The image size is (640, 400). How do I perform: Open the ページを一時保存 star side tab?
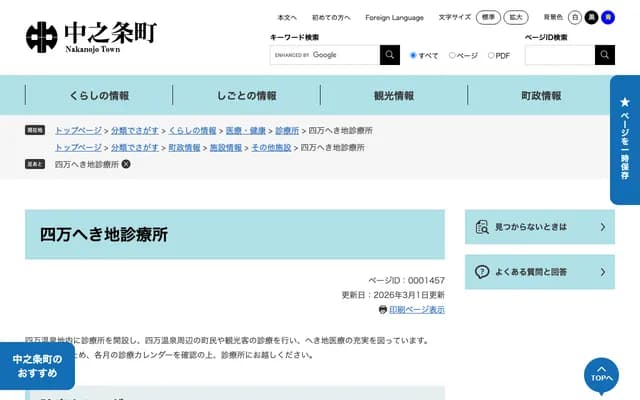tap(624, 140)
